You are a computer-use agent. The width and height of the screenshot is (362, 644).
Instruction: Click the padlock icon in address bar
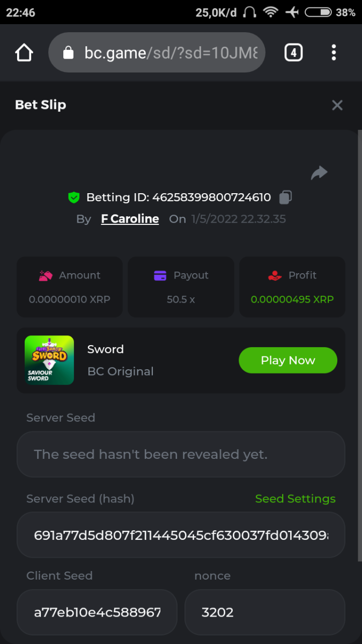tap(68, 53)
